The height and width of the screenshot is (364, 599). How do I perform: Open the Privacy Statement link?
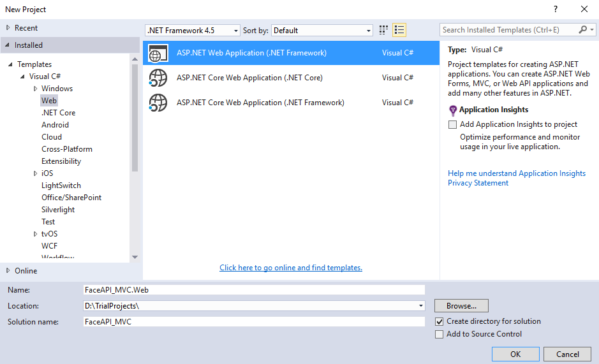tap(478, 183)
